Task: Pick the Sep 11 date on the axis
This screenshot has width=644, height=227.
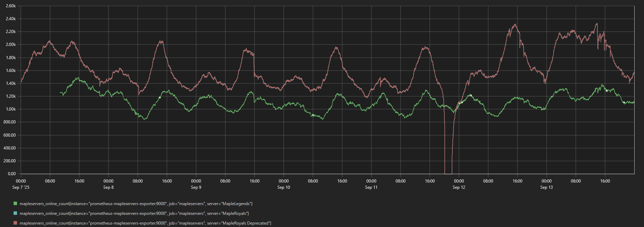Action: point(371,187)
